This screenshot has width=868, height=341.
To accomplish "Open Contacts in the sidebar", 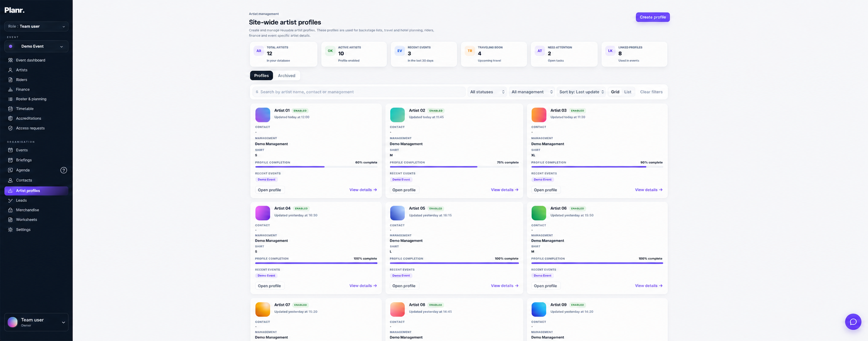I will pos(36,180).
